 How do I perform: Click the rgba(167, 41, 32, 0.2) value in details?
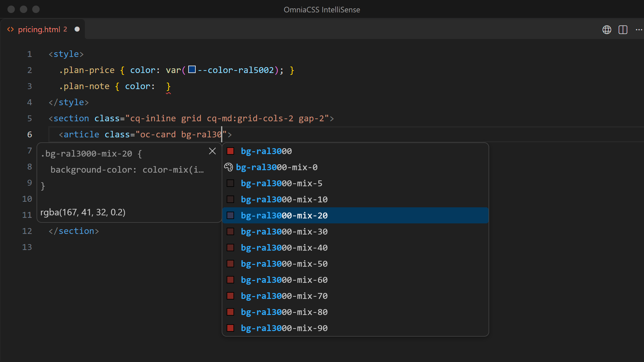click(x=83, y=212)
